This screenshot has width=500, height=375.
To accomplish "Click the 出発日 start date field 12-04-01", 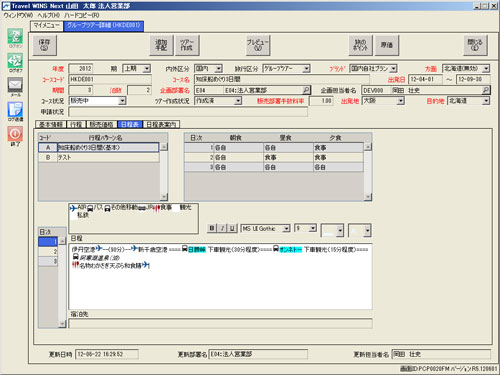I will [x=425, y=79].
